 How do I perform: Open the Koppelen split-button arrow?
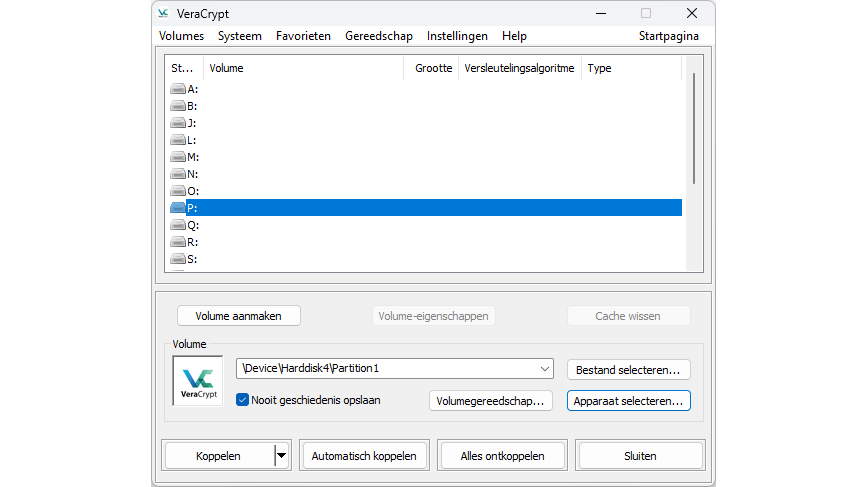tap(282, 456)
